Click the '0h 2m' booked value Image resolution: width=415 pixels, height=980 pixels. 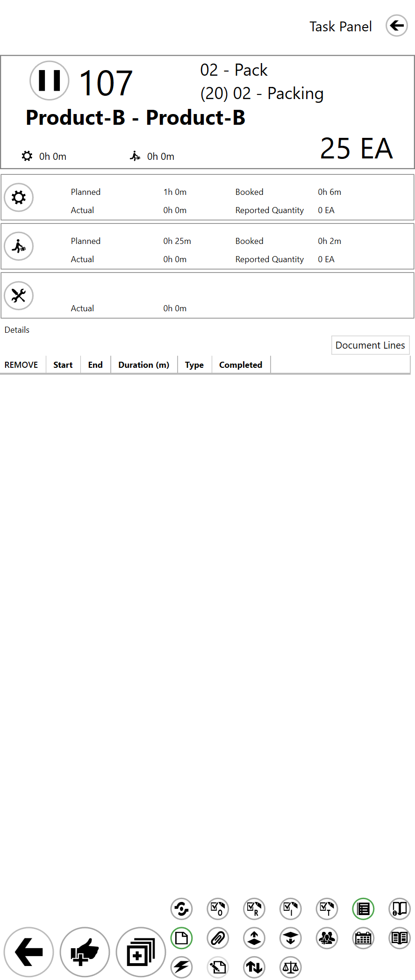click(x=329, y=241)
